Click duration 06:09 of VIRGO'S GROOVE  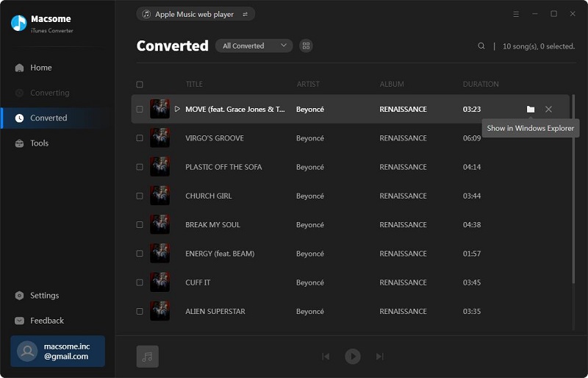(x=472, y=138)
